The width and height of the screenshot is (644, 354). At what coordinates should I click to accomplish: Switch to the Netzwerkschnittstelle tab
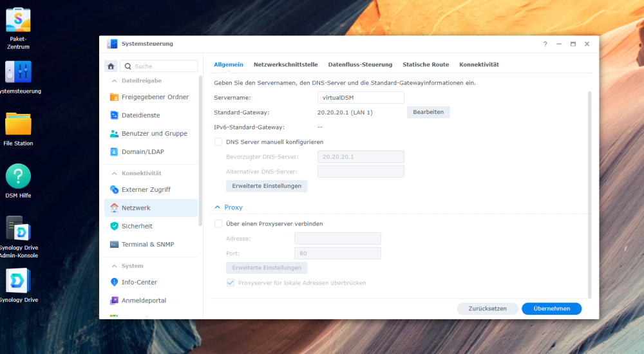[x=285, y=64]
